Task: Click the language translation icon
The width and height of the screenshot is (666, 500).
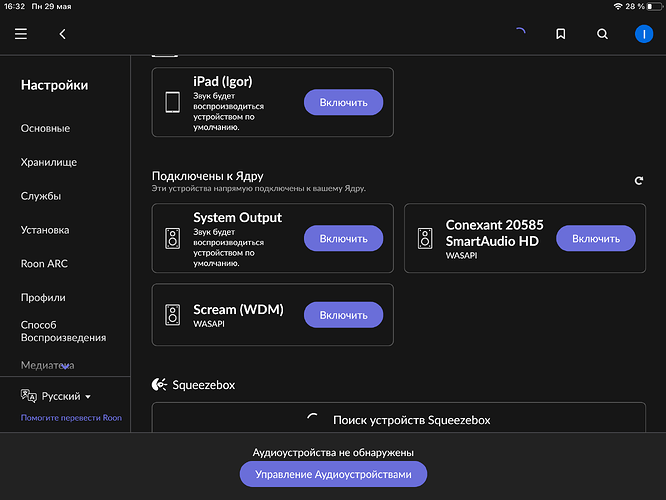Action: tap(28, 396)
